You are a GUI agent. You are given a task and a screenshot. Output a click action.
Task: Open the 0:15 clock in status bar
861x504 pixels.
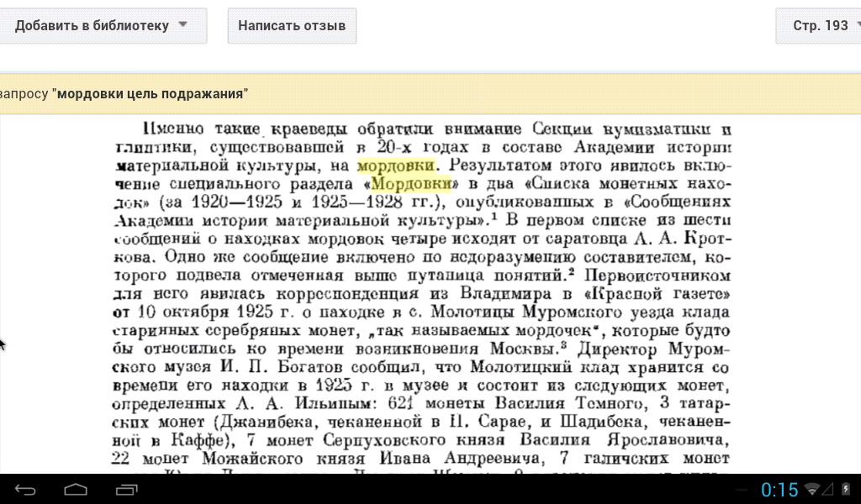click(x=779, y=489)
